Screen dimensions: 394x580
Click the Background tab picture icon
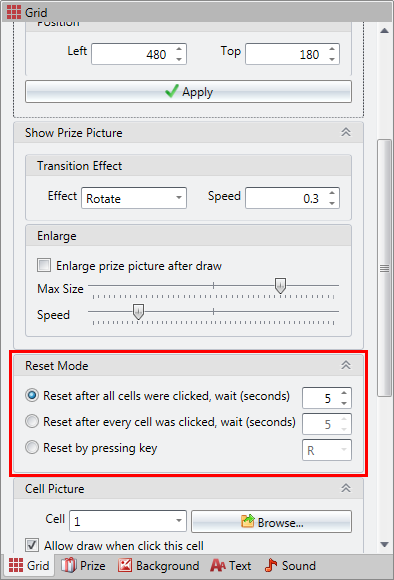(125, 566)
